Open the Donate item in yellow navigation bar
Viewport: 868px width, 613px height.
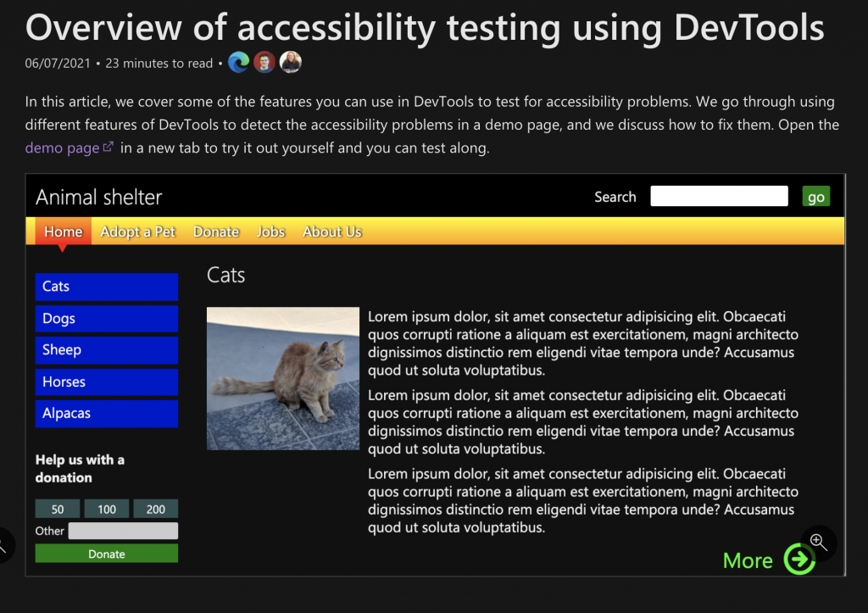pos(216,231)
